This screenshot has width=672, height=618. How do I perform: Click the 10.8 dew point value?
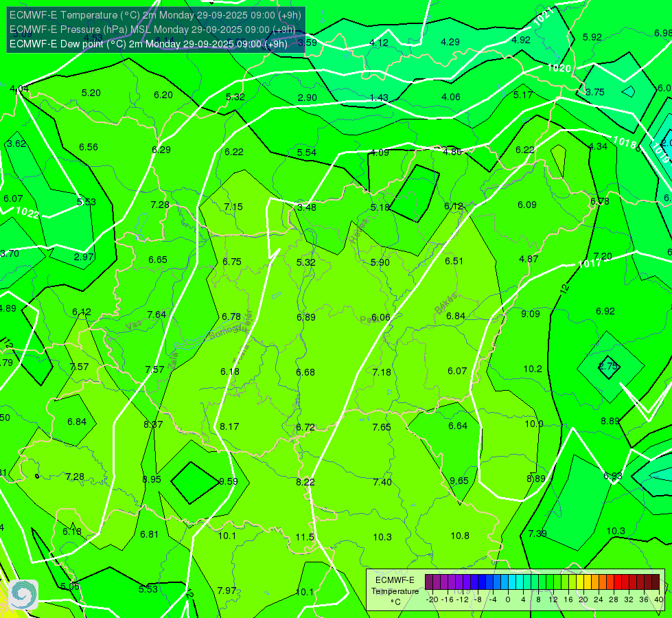click(460, 536)
